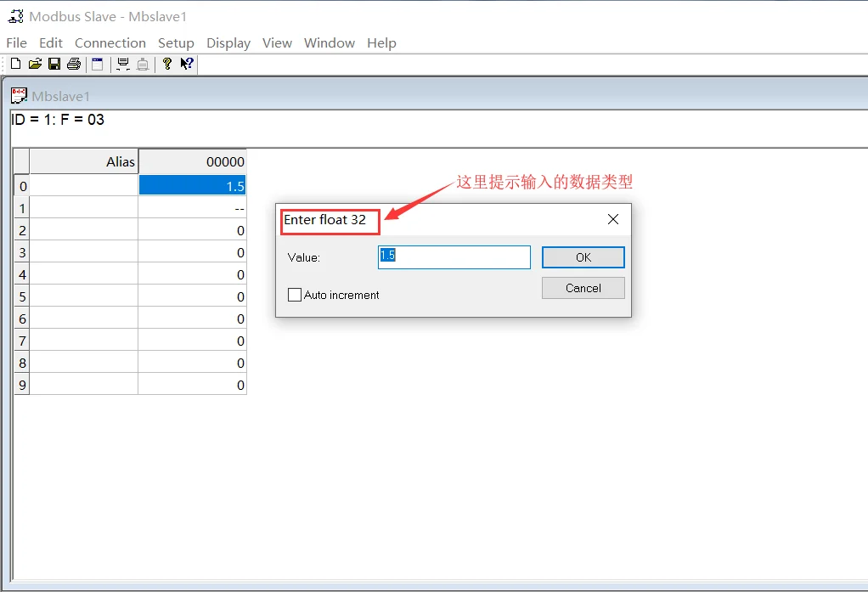Click the greyed-out Disconnect toolbar icon

tap(143, 64)
